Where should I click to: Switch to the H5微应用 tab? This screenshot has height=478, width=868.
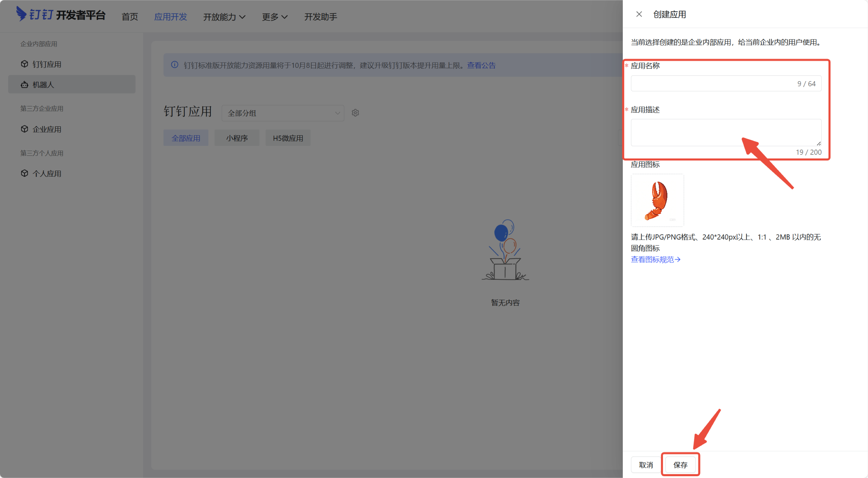(288, 138)
